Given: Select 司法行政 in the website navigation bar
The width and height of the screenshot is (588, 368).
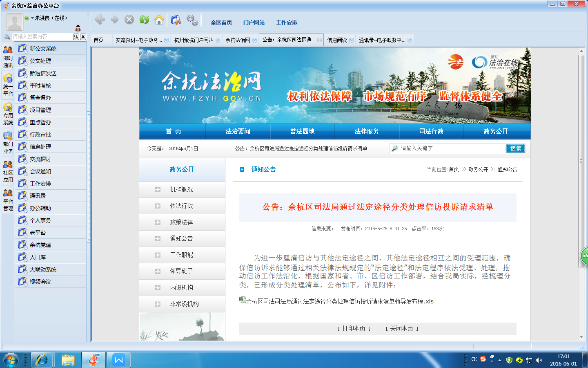Looking at the screenshot, I should point(431,131).
